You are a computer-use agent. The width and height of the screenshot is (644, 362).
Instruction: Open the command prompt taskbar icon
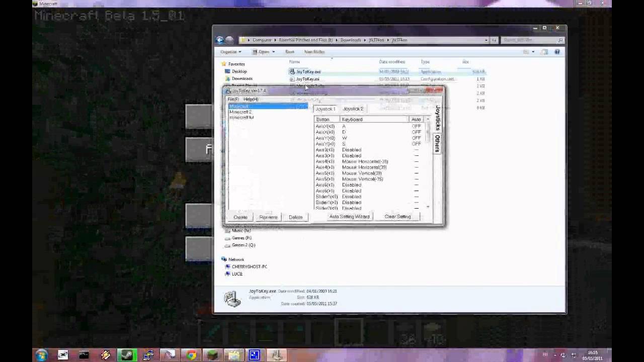pyautogui.click(x=84, y=355)
